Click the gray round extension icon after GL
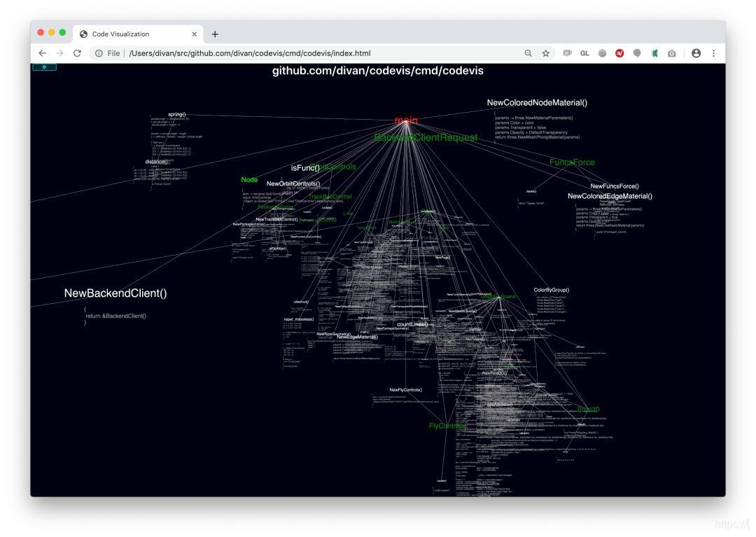Screen dimensions: 756x537 [x=602, y=53]
